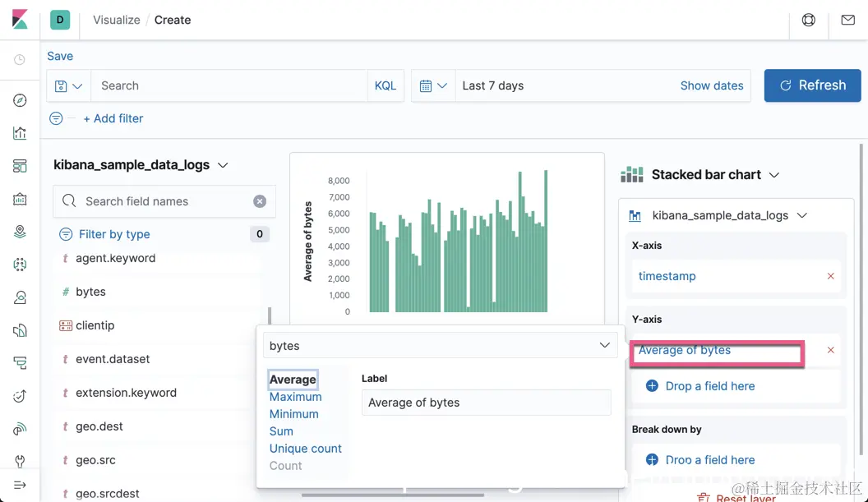Click the Kibana logo
This screenshot has width=868, height=502.
pyautogui.click(x=20, y=20)
